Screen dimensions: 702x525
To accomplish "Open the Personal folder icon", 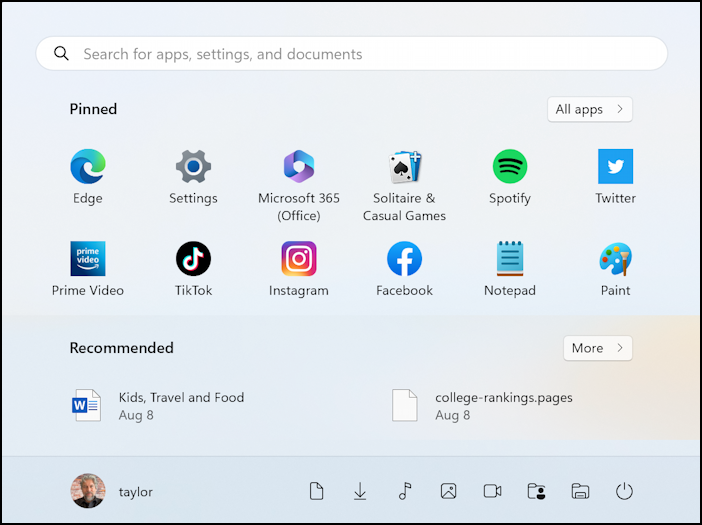I will (536, 491).
